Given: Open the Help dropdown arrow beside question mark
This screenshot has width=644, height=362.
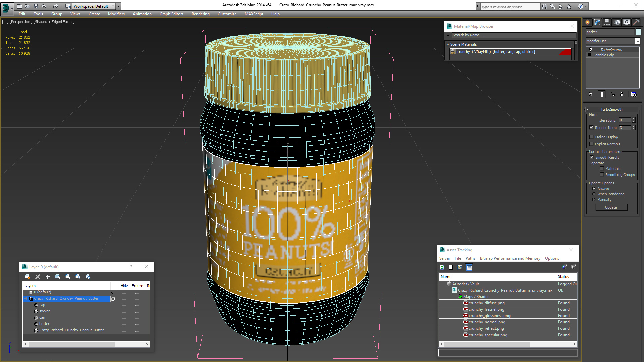Looking at the screenshot, I should [586, 6].
